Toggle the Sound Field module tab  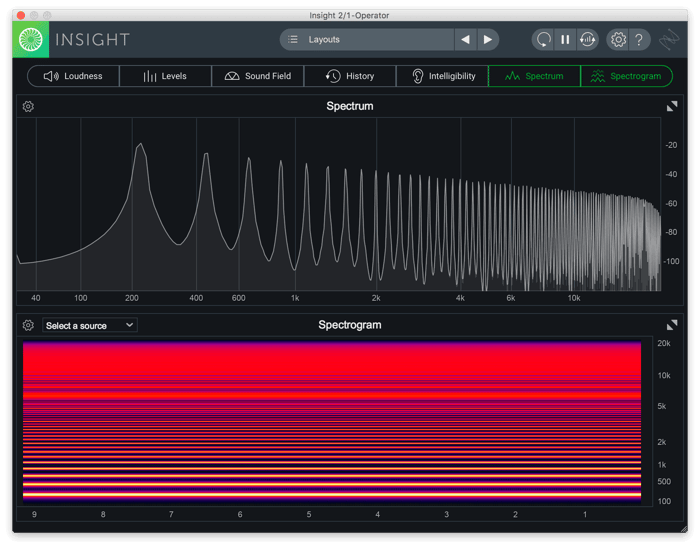258,76
